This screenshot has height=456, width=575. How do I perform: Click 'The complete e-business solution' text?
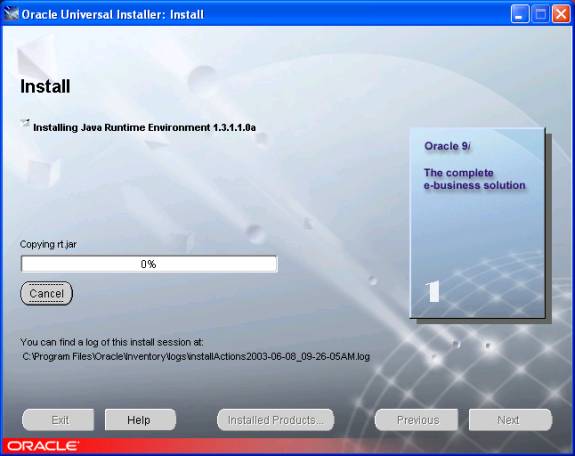[475, 179]
